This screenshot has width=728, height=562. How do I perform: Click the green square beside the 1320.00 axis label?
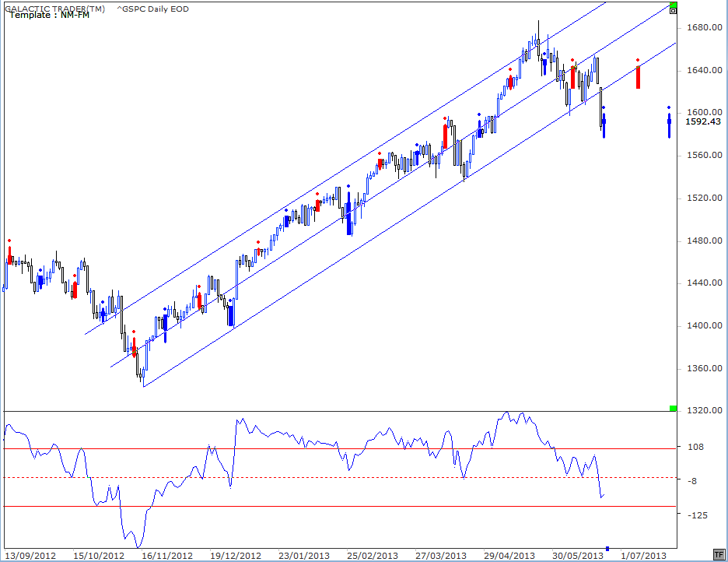(x=674, y=409)
